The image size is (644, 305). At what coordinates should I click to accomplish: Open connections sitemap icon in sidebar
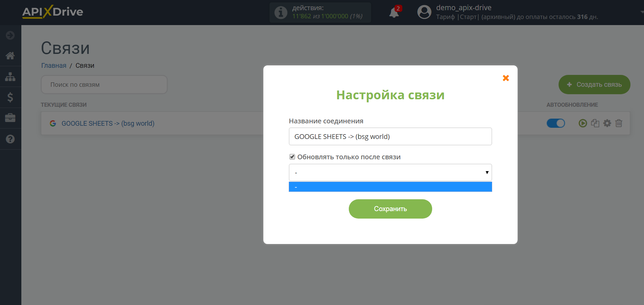pos(10,77)
